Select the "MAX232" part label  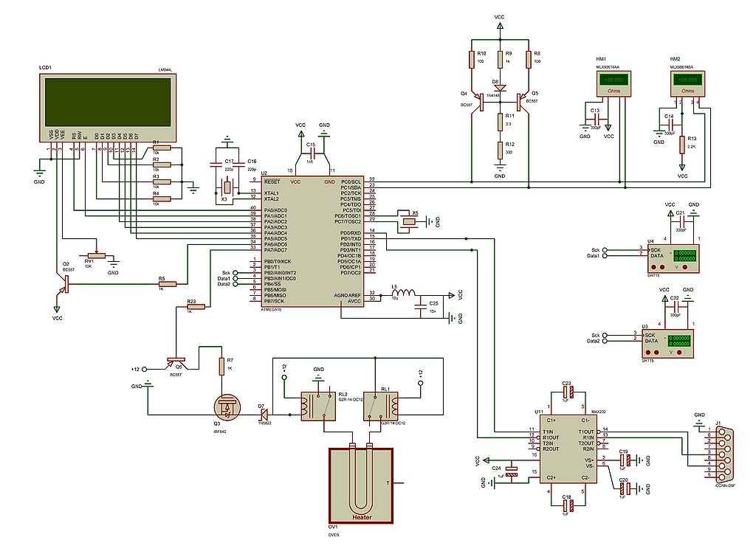[x=598, y=412]
